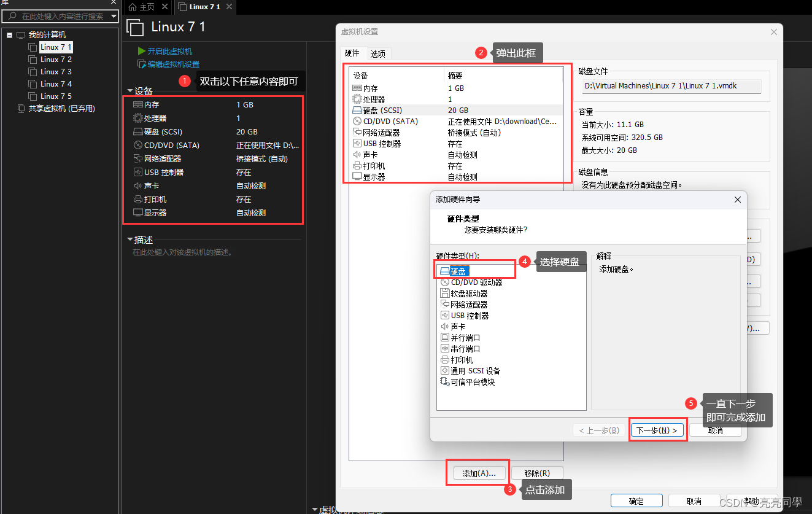The width and height of the screenshot is (812, 514).
Task: Switch to 选项 tab in settings dialog
Action: 378,54
